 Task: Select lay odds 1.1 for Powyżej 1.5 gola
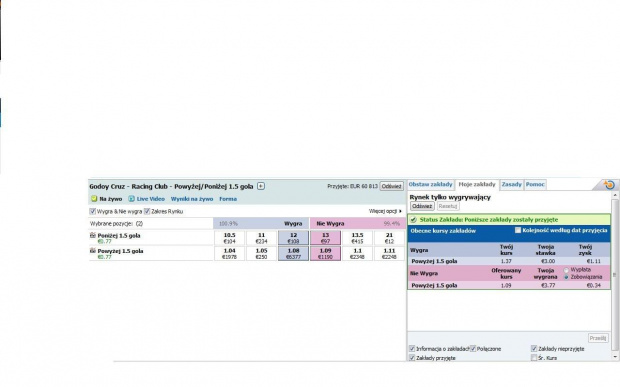click(x=357, y=253)
